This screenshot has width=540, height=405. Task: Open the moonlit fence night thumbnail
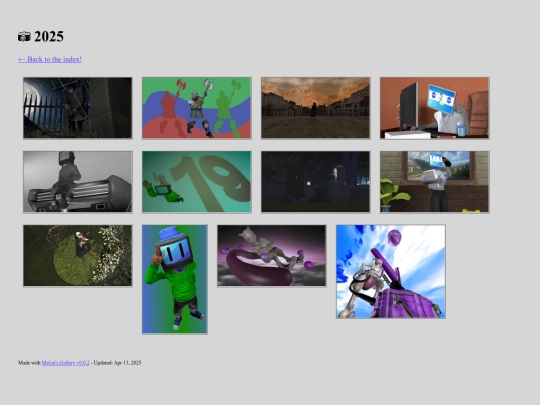77,108
